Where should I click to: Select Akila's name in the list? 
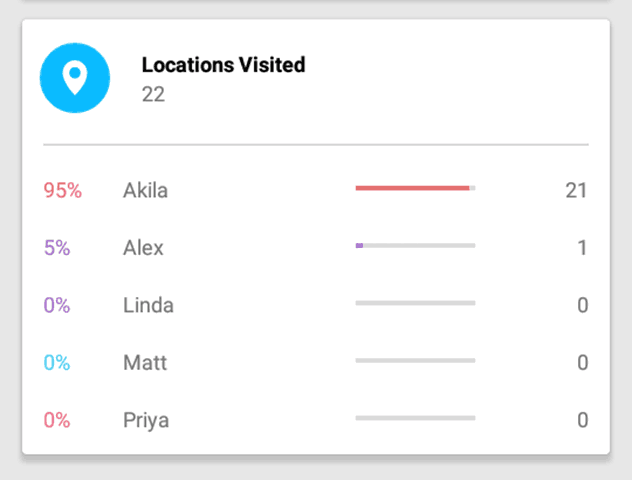tap(145, 190)
